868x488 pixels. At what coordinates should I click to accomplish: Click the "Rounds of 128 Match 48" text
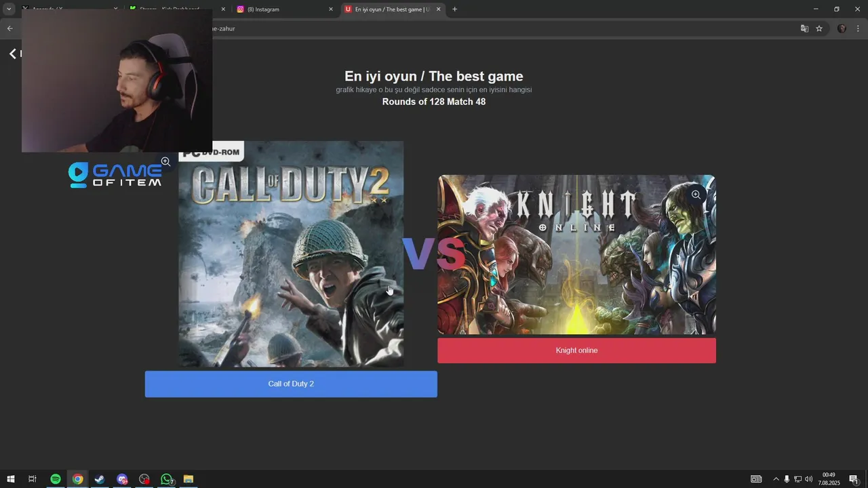(x=434, y=102)
